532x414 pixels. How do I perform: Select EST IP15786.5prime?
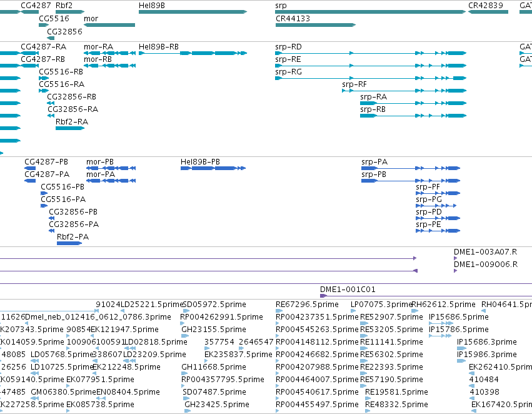point(459,330)
